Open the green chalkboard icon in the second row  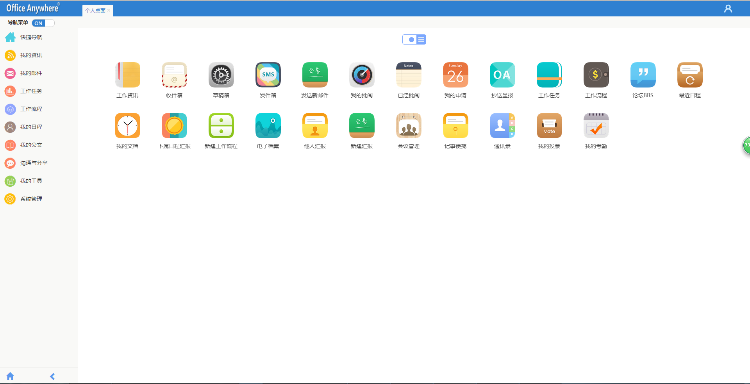pos(362,125)
